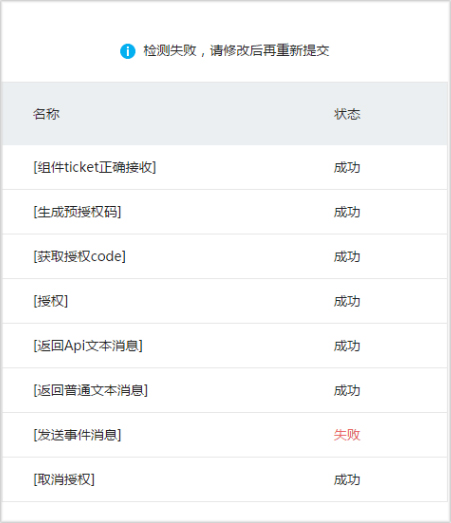451x523 pixels.
Task: Select the [发送事件消息] row name
Action: 77,435
